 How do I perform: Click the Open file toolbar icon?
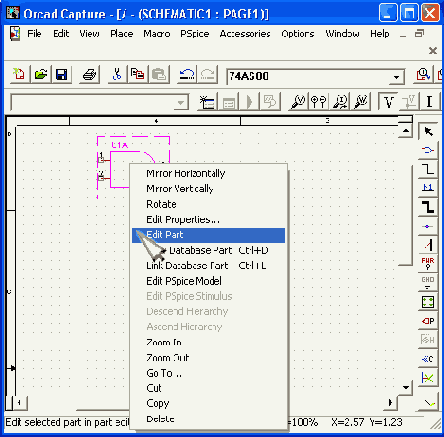coord(40,74)
